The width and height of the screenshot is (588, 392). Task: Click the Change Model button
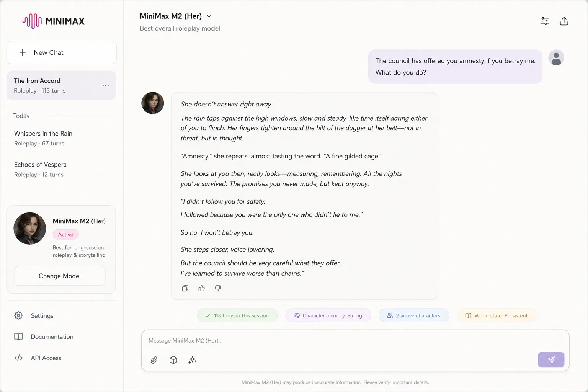coord(60,276)
